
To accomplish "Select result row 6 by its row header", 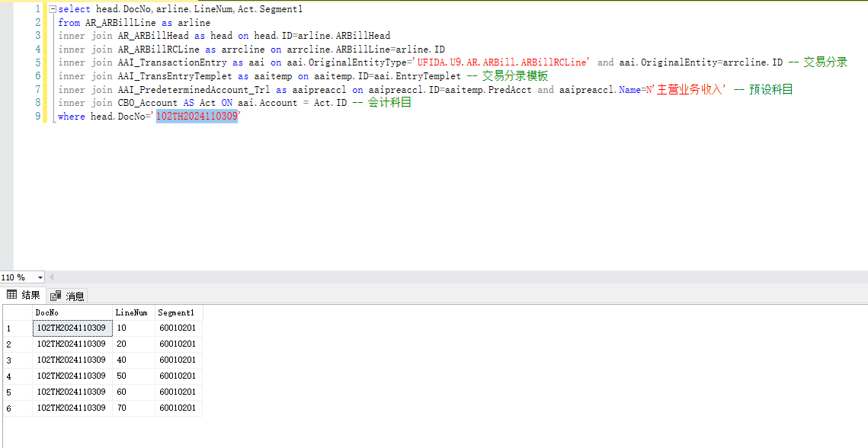I will coord(17,408).
